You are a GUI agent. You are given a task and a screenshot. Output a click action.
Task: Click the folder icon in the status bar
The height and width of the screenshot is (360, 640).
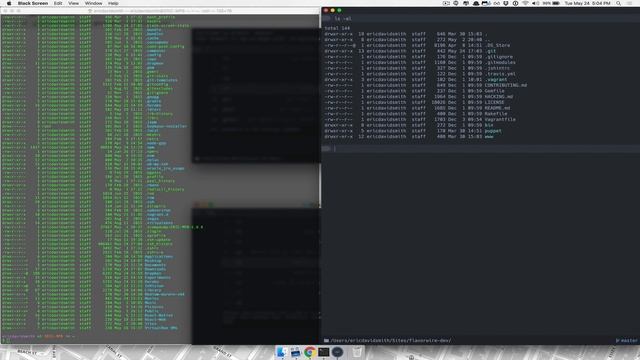pyautogui.click(x=326, y=340)
